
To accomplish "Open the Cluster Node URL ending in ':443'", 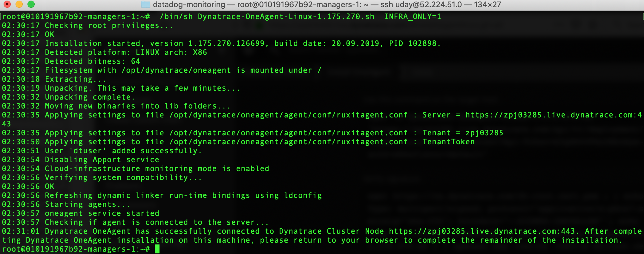I will [x=482, y=231].
